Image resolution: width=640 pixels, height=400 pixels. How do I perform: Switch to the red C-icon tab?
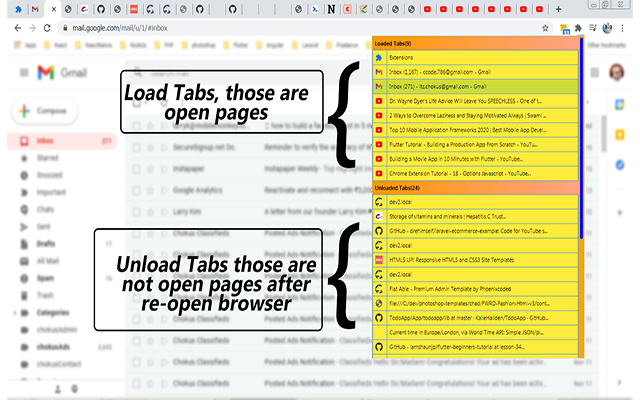tap(347, 9)
